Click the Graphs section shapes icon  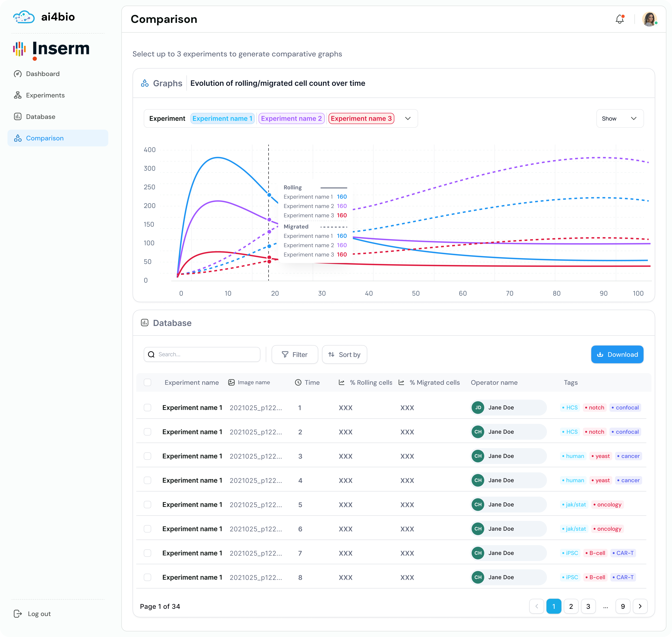pos(145,83)
